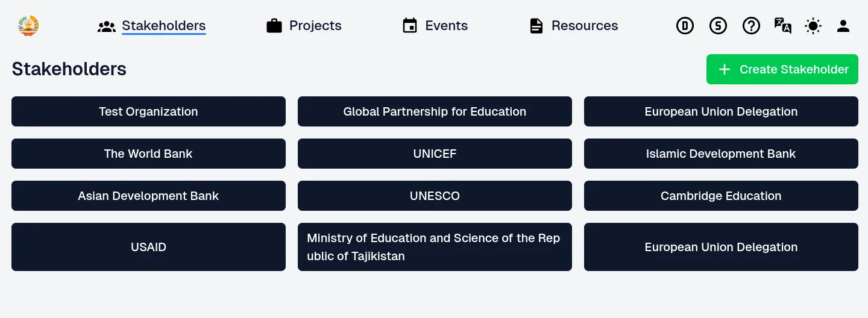Select the Stakeholders navigation tab
Viewport: 868px width, 318px height.
click(152, 26)
